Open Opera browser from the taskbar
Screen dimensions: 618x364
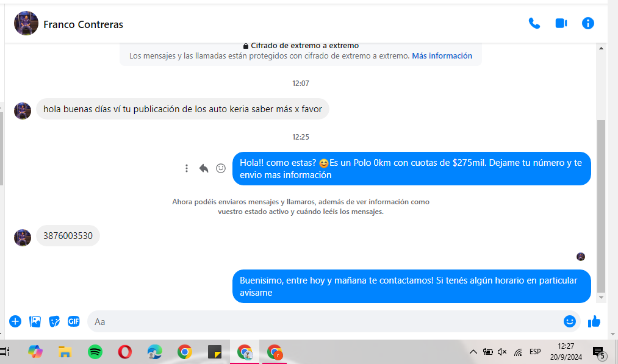coord(125,352)
